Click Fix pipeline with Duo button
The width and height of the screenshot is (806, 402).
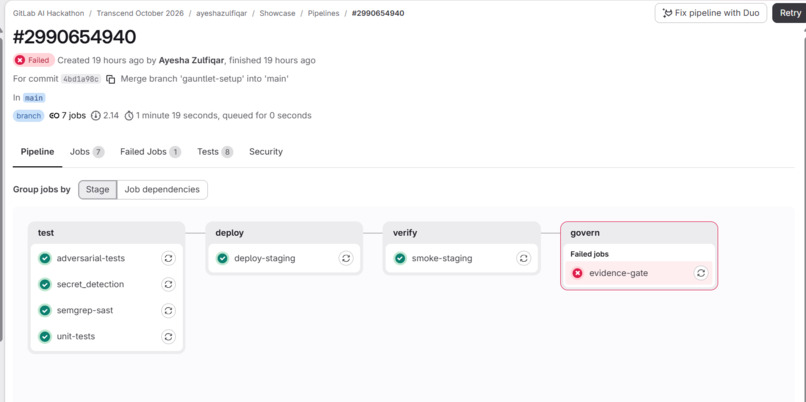(x=711, y=13)
